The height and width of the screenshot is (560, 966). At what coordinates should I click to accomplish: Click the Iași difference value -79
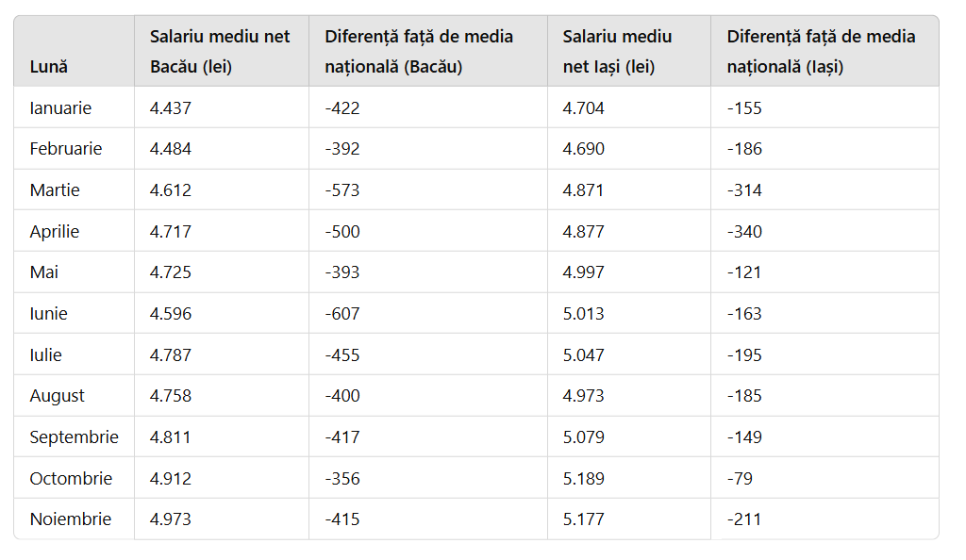pos(740,479)
